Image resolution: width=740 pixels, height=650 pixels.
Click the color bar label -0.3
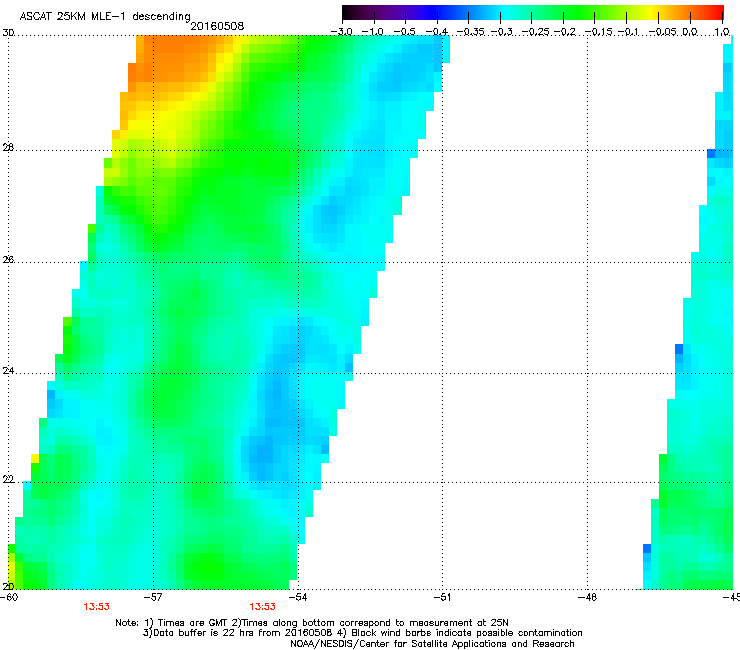[x=502, y=32]
